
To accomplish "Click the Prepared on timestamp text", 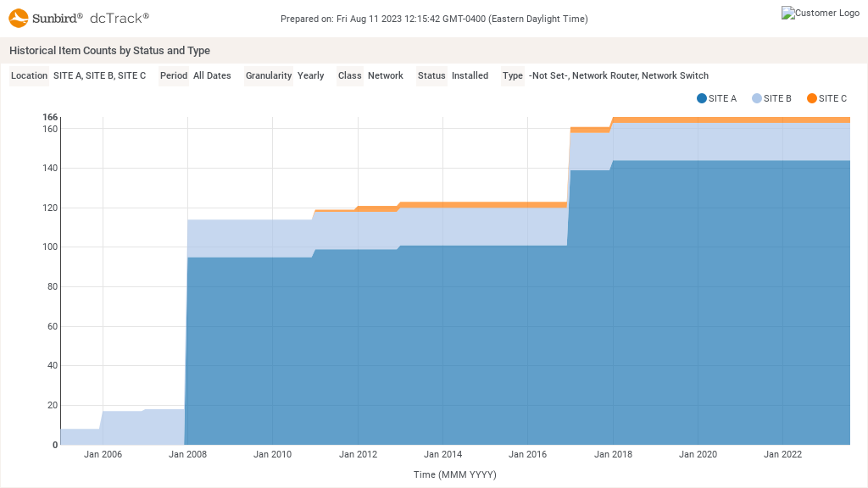I will [434, 19].
